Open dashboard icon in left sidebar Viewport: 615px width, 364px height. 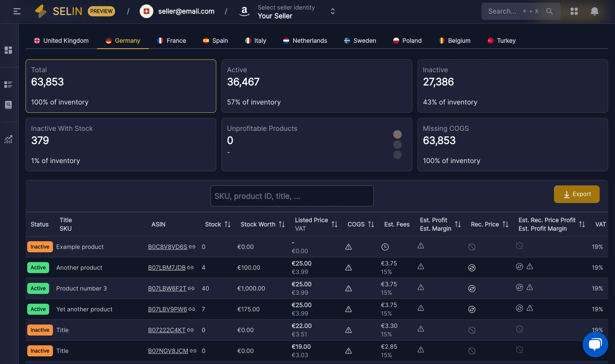point(8,50)
